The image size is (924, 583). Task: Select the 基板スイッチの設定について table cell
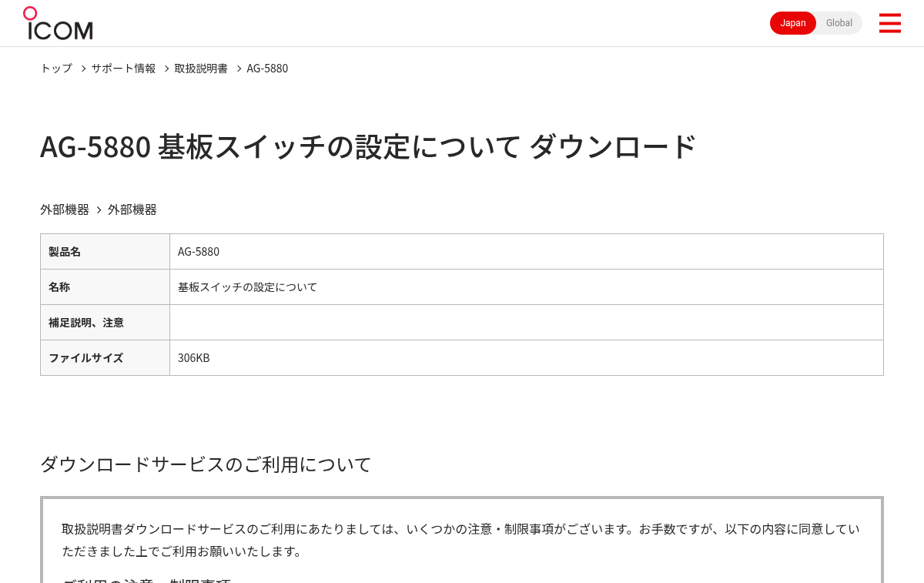coord(527,287)
